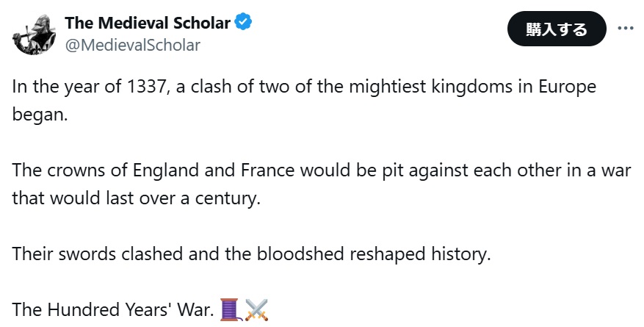The image size is (644, 327).
Task: Open The Medieval Scholar profile avatar
Action: pos(34,35)
